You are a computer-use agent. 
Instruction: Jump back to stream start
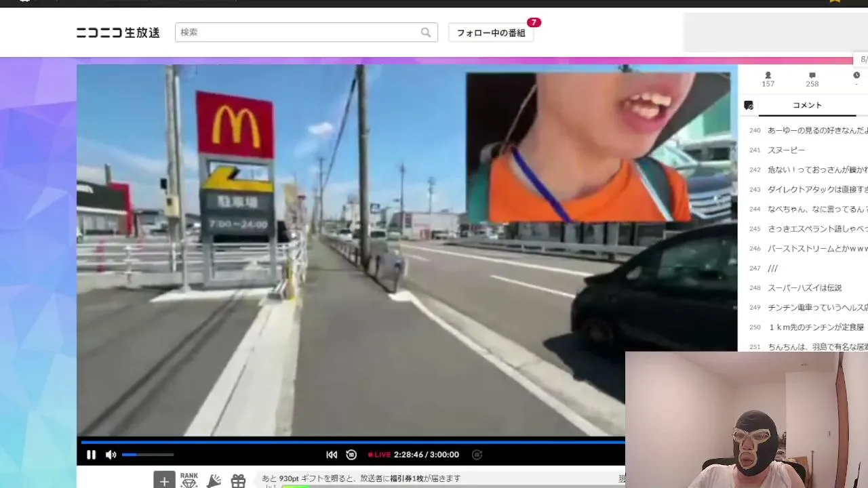[x=332, y=455]
